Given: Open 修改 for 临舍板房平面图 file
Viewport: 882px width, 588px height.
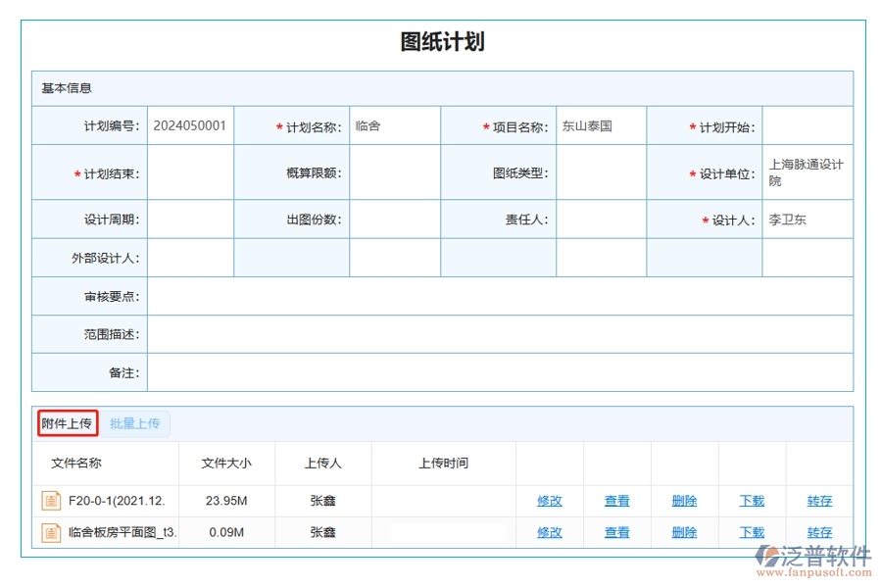Looking at the screenshot, I should point(550,532).
